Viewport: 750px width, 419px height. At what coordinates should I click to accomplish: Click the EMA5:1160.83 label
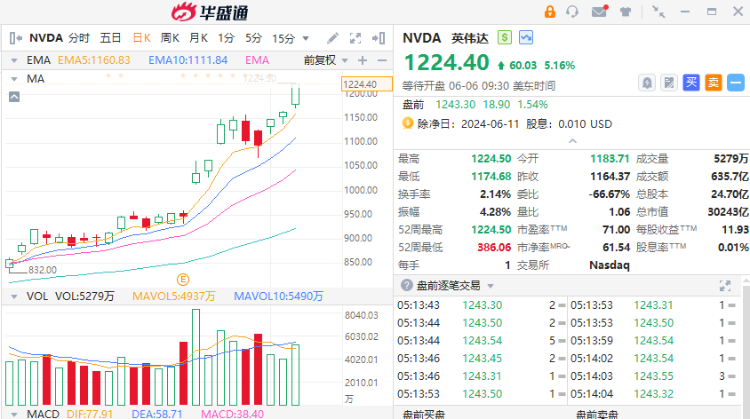[x=94, y=60]
